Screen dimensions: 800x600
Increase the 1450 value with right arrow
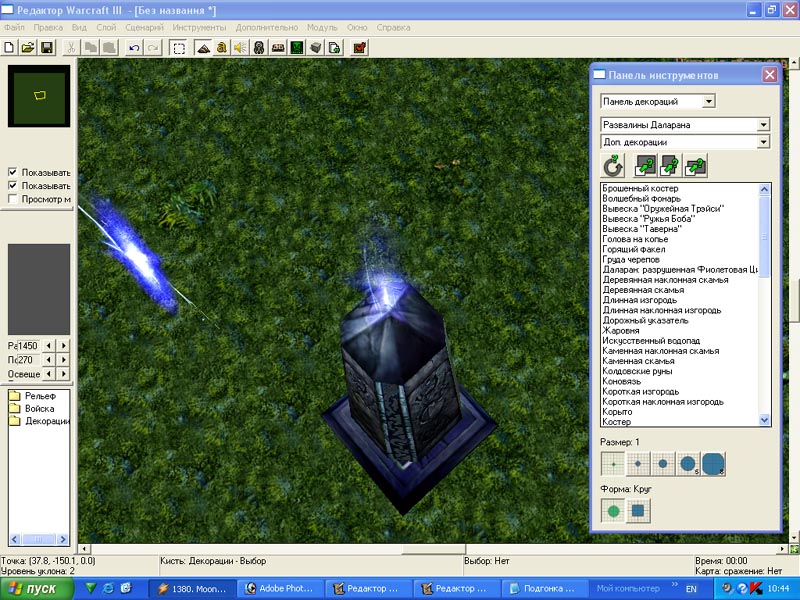[64, 345]
